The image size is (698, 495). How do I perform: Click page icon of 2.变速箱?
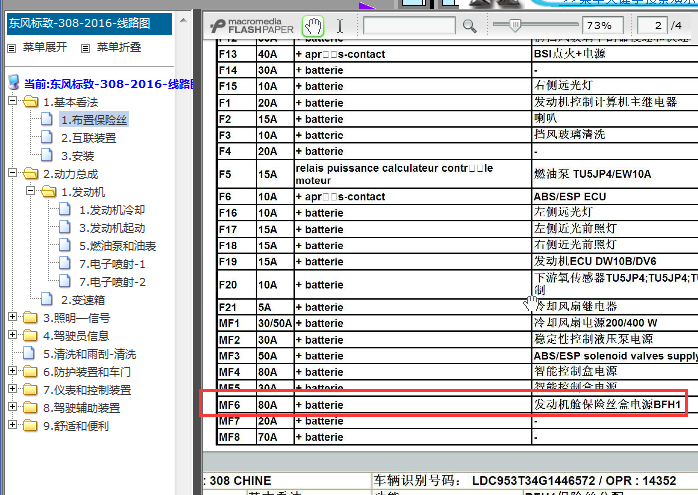[47, 299]
